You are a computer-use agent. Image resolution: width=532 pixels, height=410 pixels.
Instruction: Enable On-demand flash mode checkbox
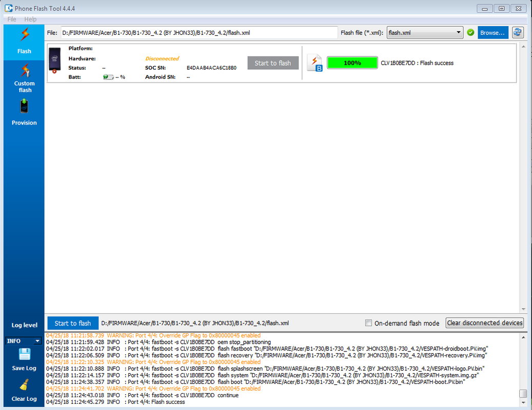tap(368, 323)
